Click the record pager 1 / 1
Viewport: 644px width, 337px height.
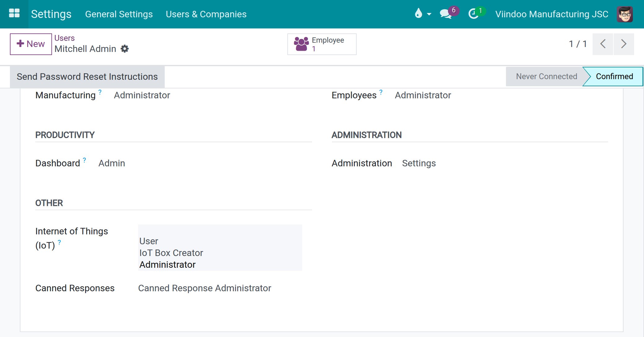[x=578, y=44]
